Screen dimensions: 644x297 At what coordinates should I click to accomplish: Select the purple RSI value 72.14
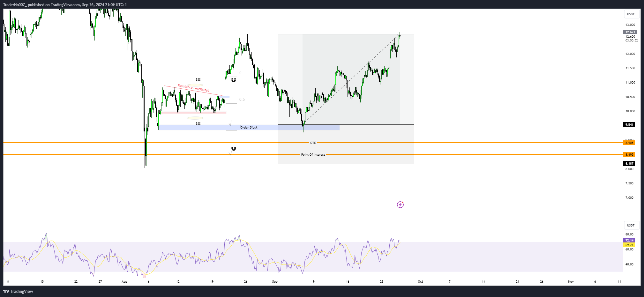click(x=629, y=240)
